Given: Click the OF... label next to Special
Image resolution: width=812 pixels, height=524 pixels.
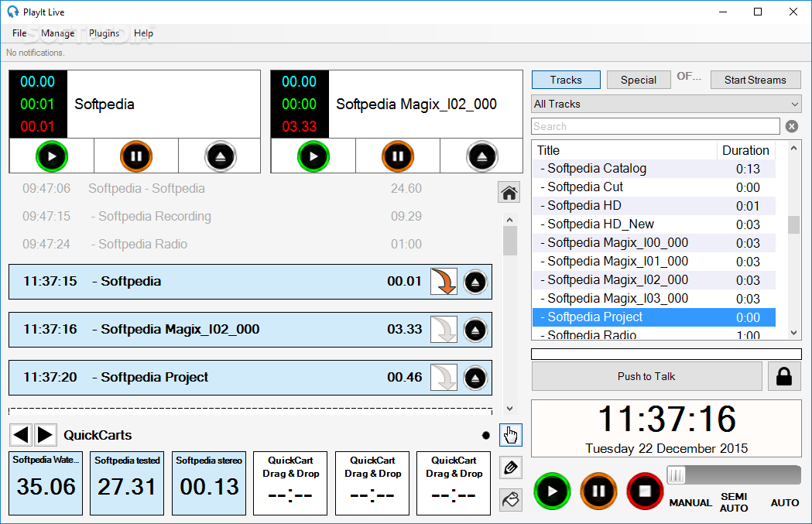Looking at the screenshot, I should tap(689, 76).
